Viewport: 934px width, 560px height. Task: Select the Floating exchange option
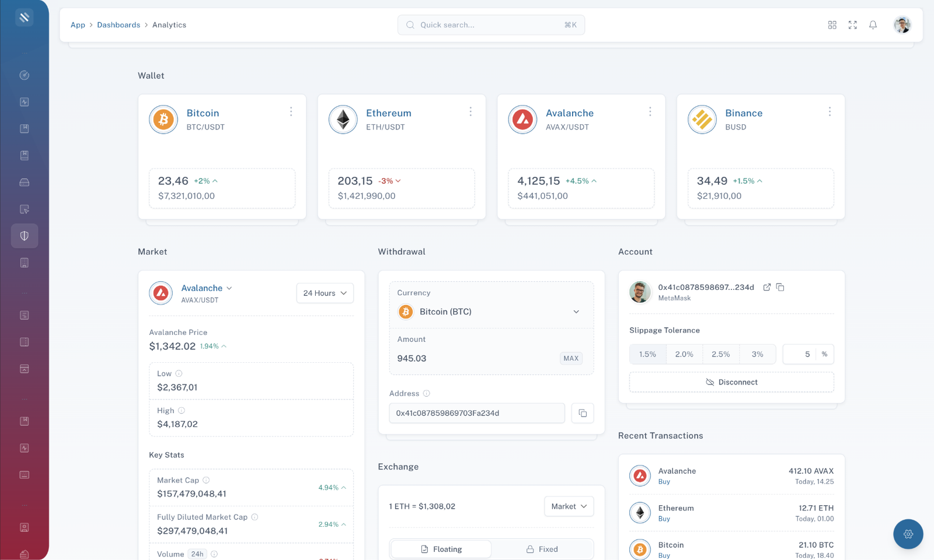coord(440,548)
